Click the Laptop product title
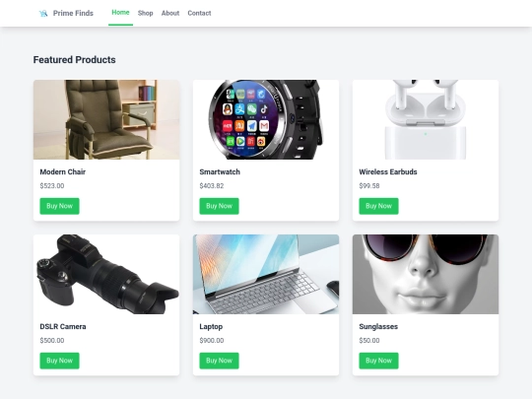Image resolution: width=532 pixels, height=399 pixels. click(211, 327)
